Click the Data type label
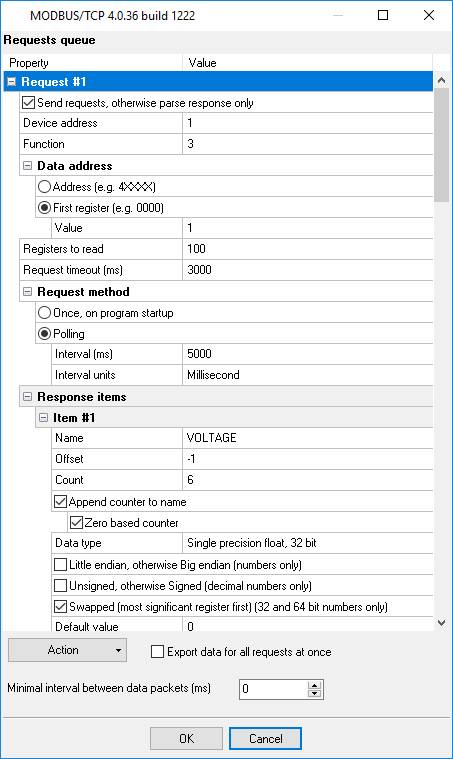This screenshot has height=759, width=453. point(78,543)
